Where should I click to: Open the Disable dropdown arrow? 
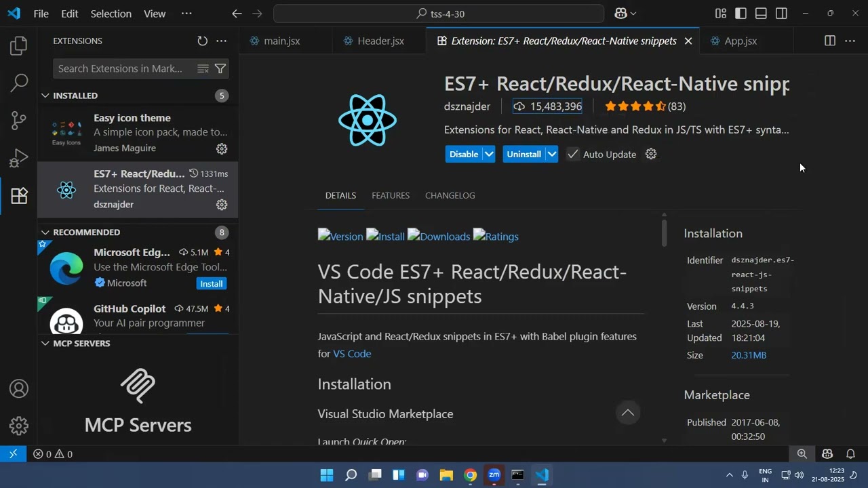(x=489, y=155)
